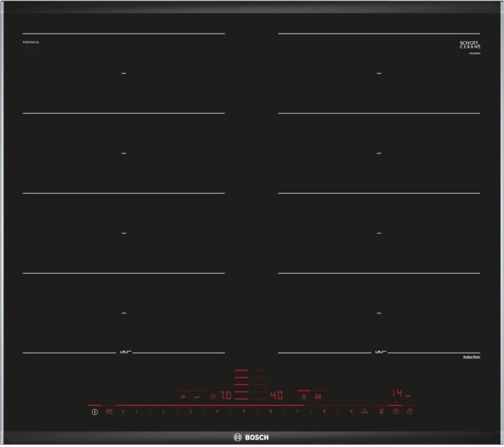Tap the BOSCH logo at the bottom edge

click(251, 438)
